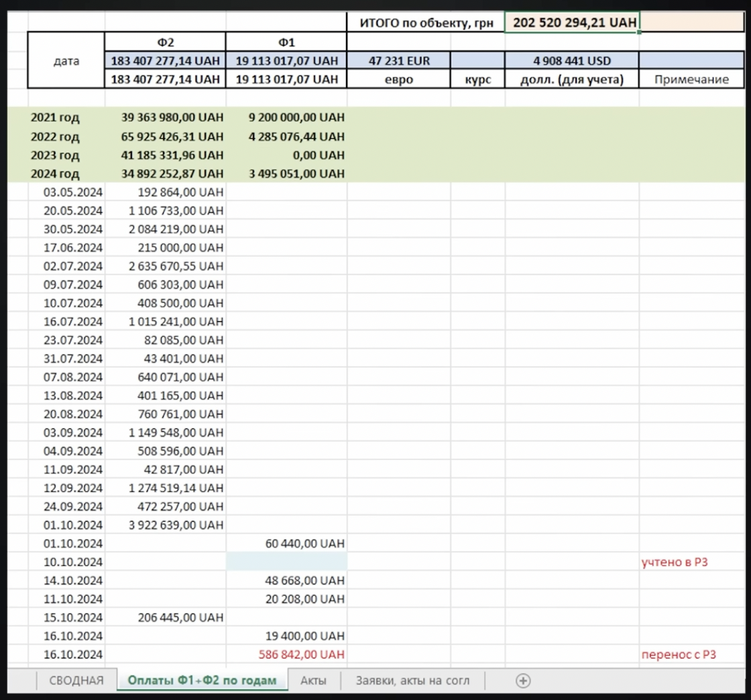
Task: Click the date 07.08.2024
Action: click(66, 377)
